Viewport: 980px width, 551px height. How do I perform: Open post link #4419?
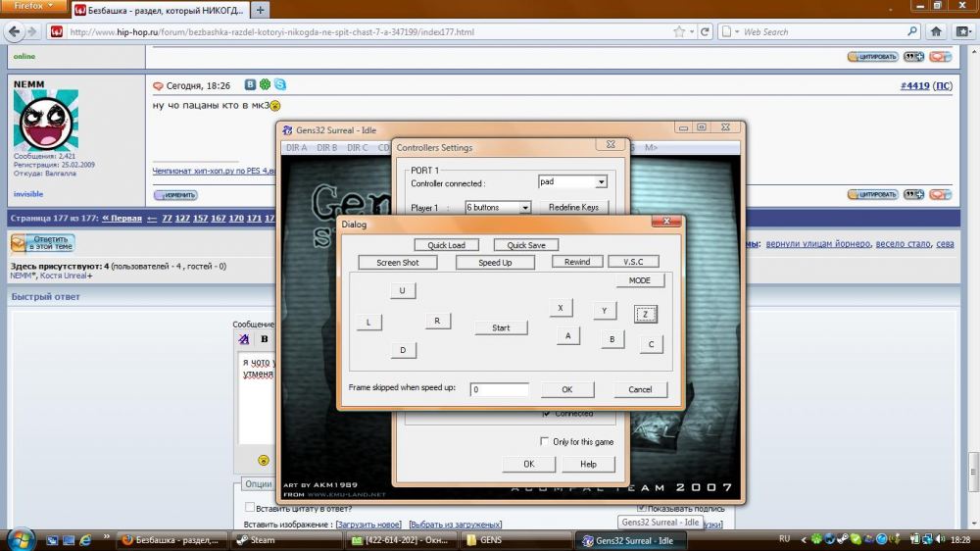point(914,85)
